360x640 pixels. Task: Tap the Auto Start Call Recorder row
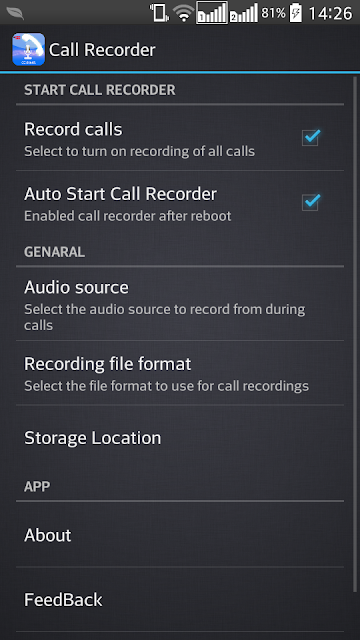[180, 203]
